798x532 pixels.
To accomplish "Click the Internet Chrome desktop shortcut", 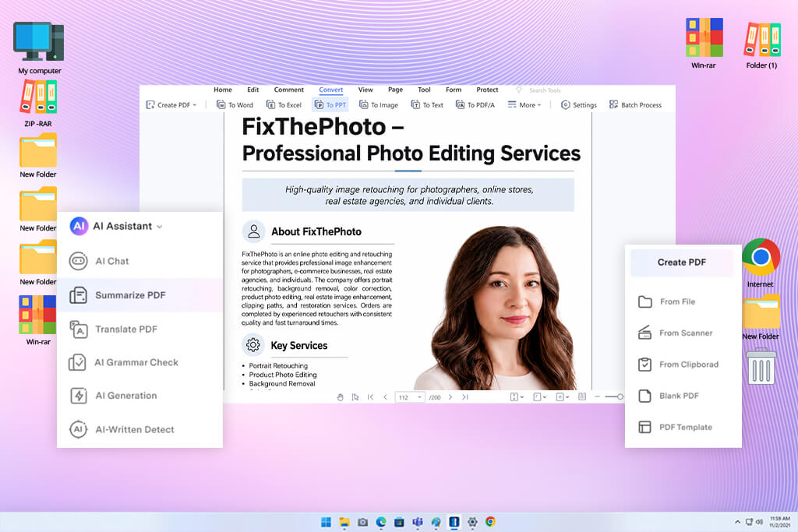I will click(x=761, y=262).
